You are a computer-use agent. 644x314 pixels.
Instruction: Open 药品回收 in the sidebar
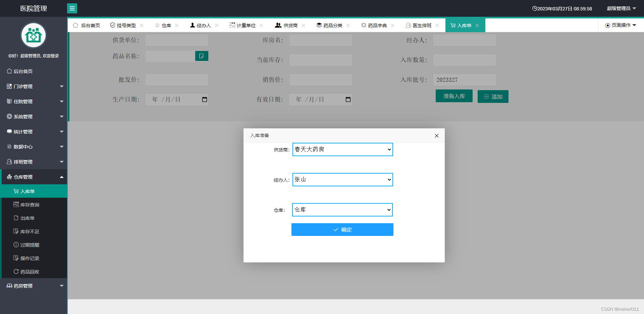(x=34, y=272)
